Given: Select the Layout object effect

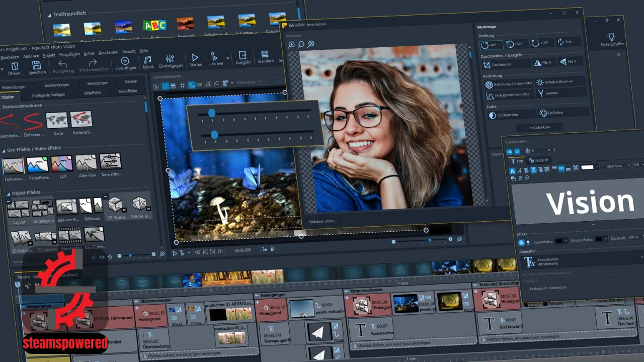Looking at the screenshot, I should point(18,209).
